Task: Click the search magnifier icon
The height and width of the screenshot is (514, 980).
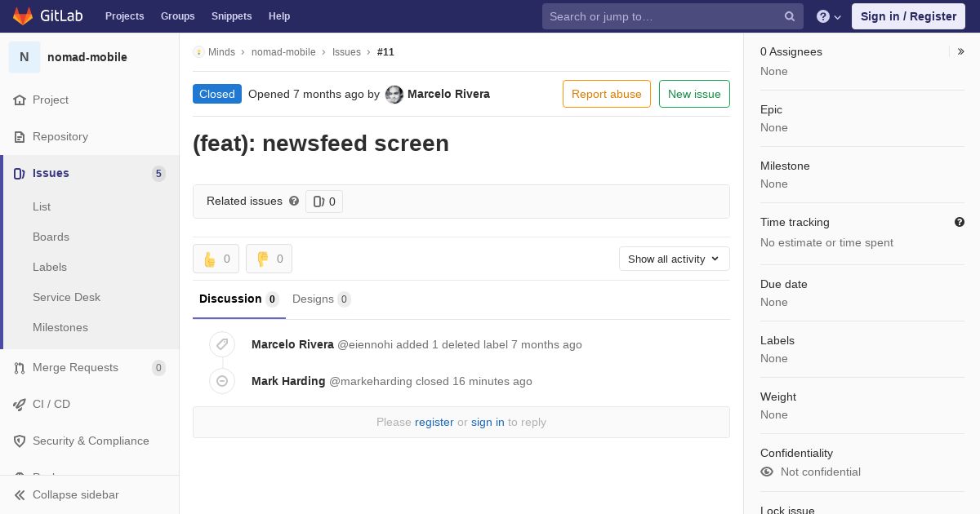Action: pyautogui.click(x=790, y=16)
